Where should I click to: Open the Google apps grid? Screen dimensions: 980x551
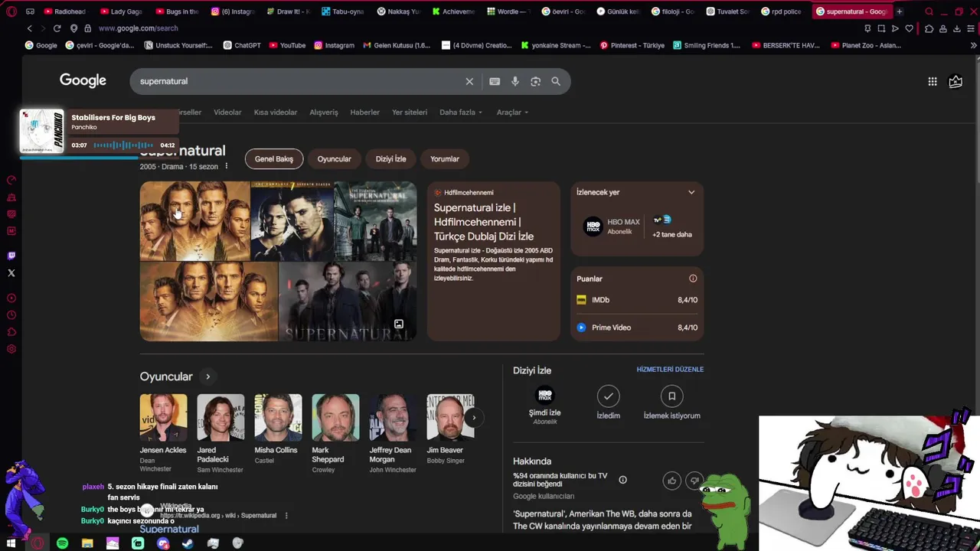click(x=933, y=81)
